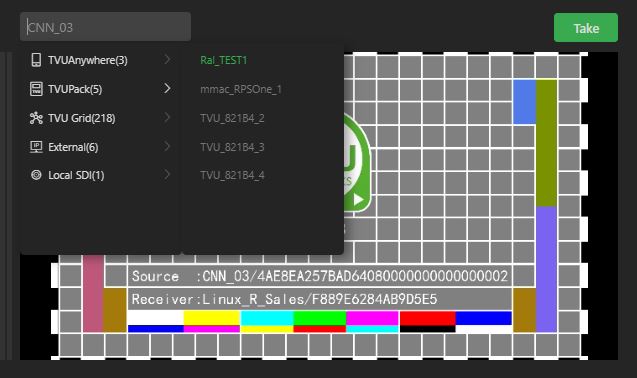Click the green Take button
This screenshot has height=378, width=637.
(586, 28)
